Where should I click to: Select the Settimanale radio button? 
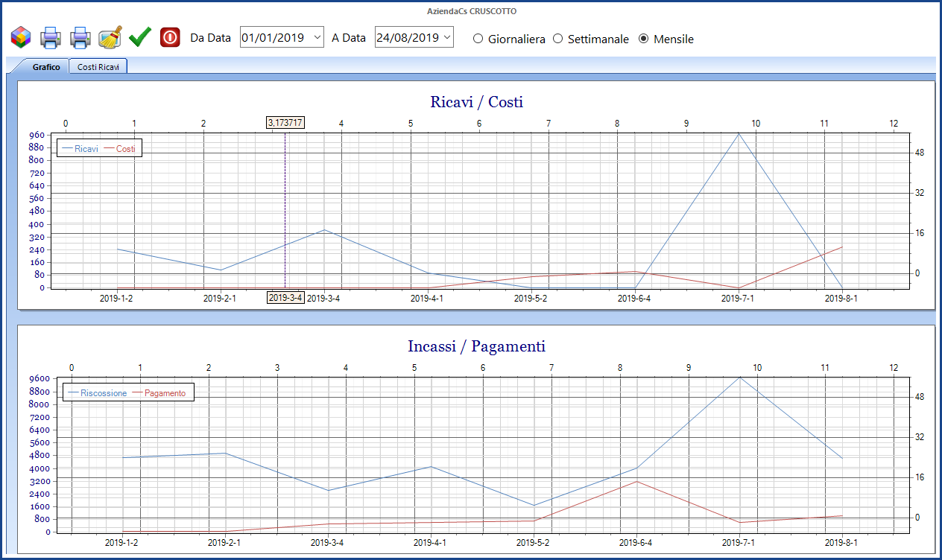point(557,39)
